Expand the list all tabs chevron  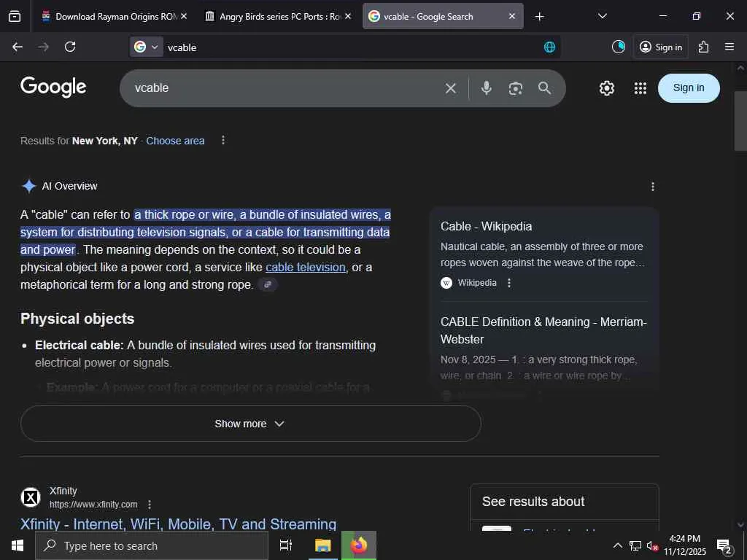(x=602, y=16)
